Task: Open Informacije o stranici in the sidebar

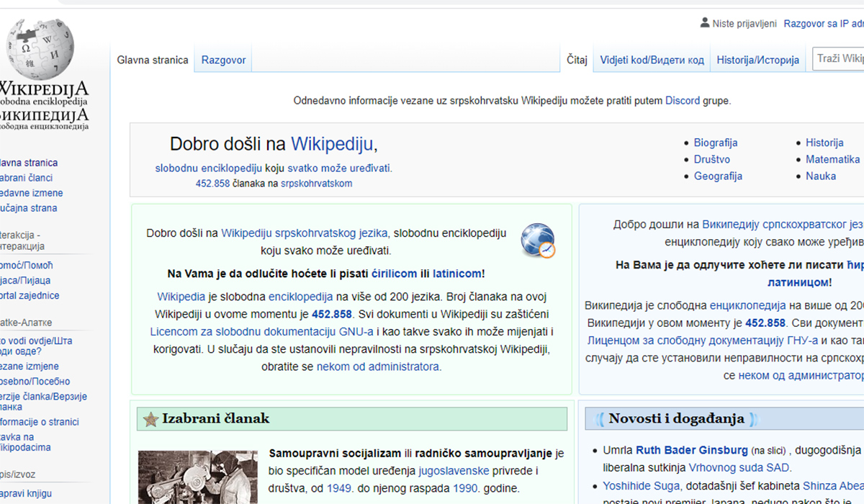Action: point(38,422)
